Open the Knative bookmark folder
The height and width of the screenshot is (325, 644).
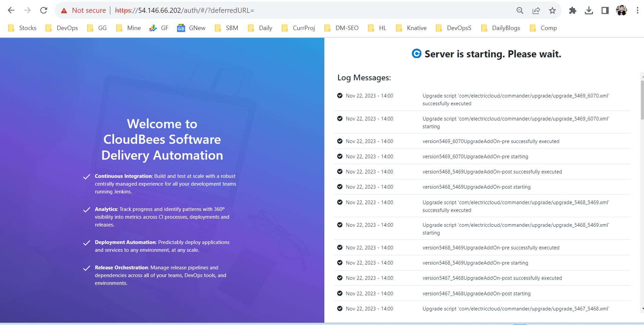(x=411, y=28)
